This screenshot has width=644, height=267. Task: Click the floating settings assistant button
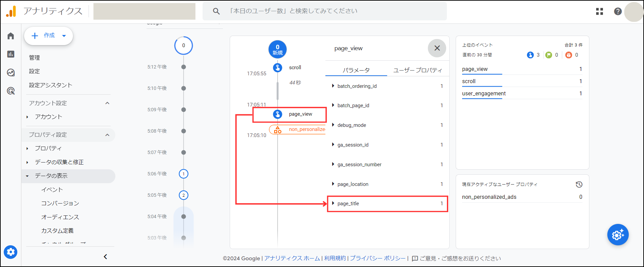pyautogui.click(x=618, y=234)
